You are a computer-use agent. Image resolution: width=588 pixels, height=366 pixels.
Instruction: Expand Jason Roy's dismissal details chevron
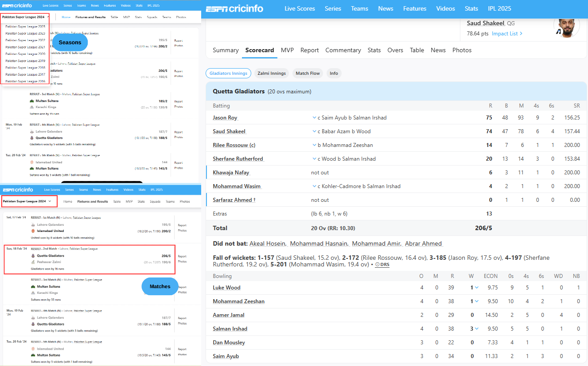click(x=314, y=118)
